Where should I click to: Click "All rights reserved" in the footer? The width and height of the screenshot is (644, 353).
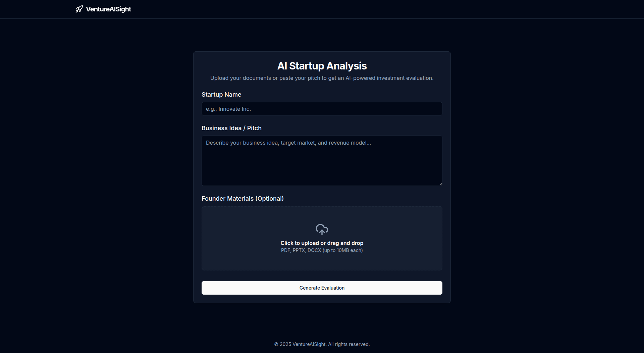tap(348, 344)
